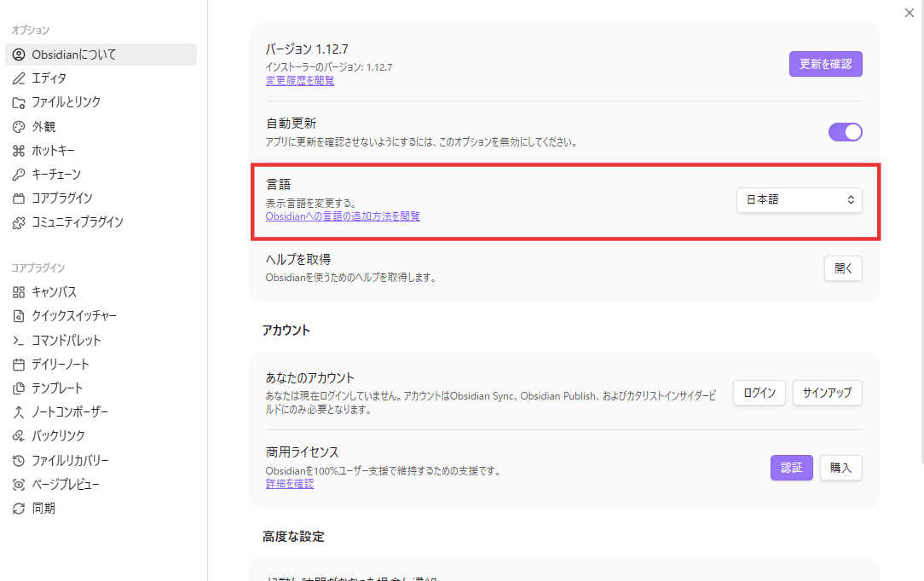Viewport: 924px width, 581px height.
Task: Click the purple 認証 button
Action: pos(791,468)
